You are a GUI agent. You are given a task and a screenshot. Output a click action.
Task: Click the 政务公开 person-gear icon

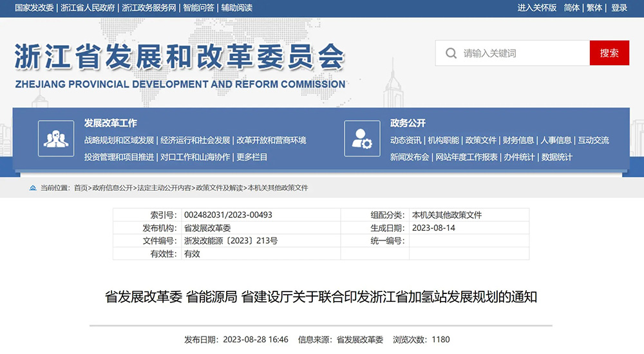point(362,139)
